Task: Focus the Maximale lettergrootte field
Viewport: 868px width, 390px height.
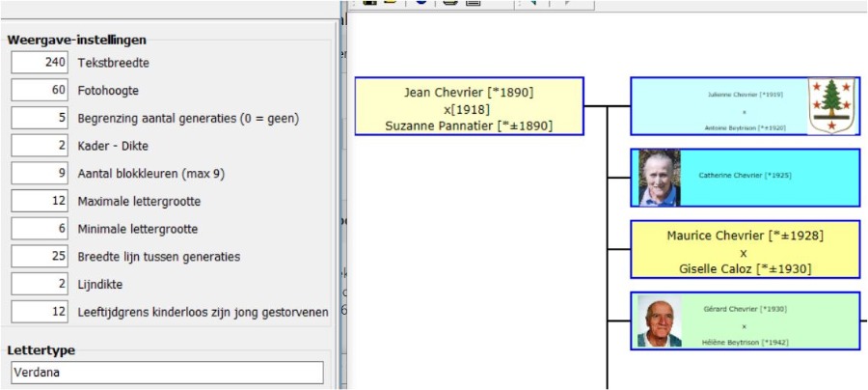Action: click(40, 202)
